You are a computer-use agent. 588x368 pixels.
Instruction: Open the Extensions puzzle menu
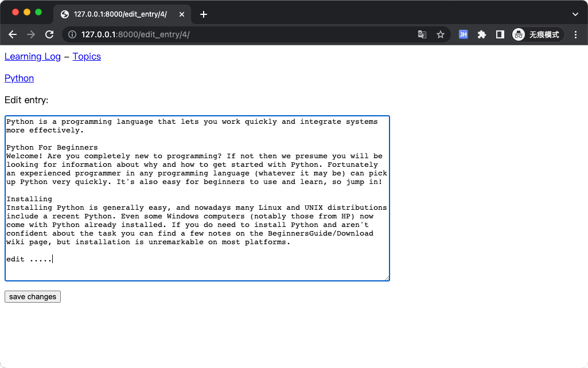pyautogui.click(x=481, y=34)
